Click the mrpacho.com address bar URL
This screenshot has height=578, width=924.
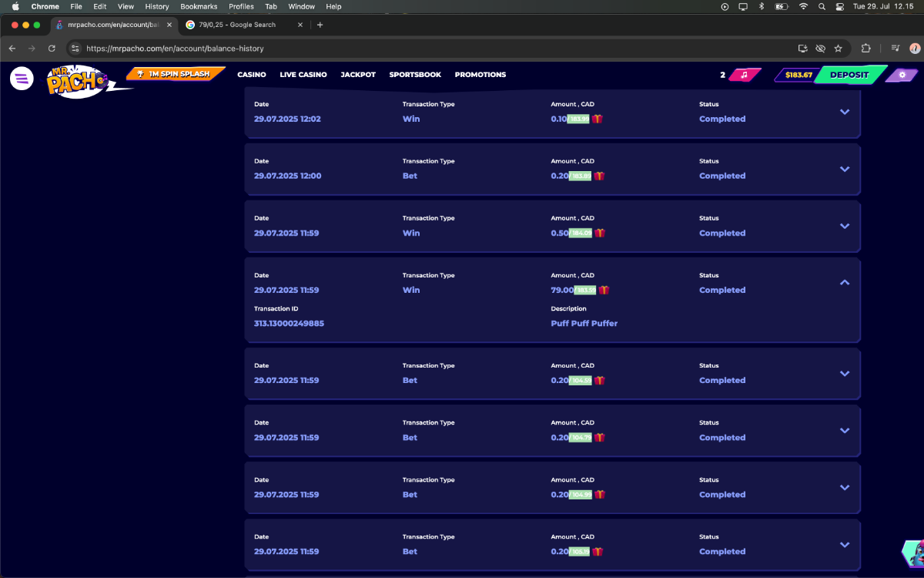click(175, 49)
